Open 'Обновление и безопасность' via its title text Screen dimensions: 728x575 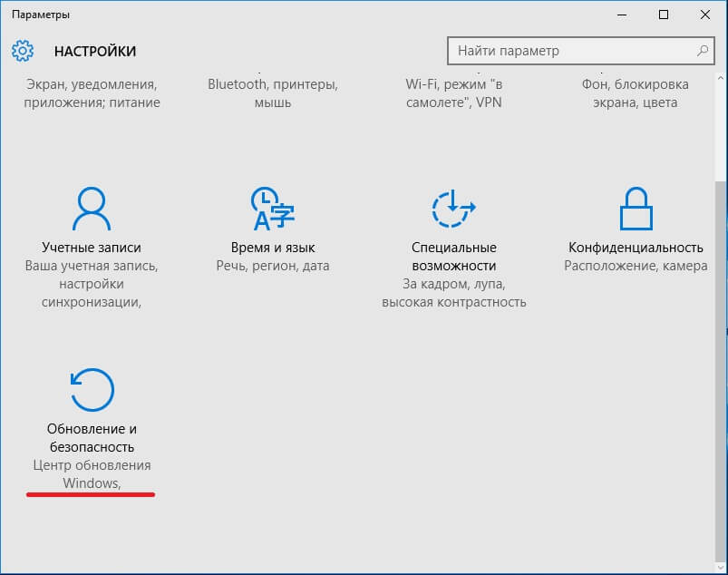pyautogui.click(x=91, y=438)
